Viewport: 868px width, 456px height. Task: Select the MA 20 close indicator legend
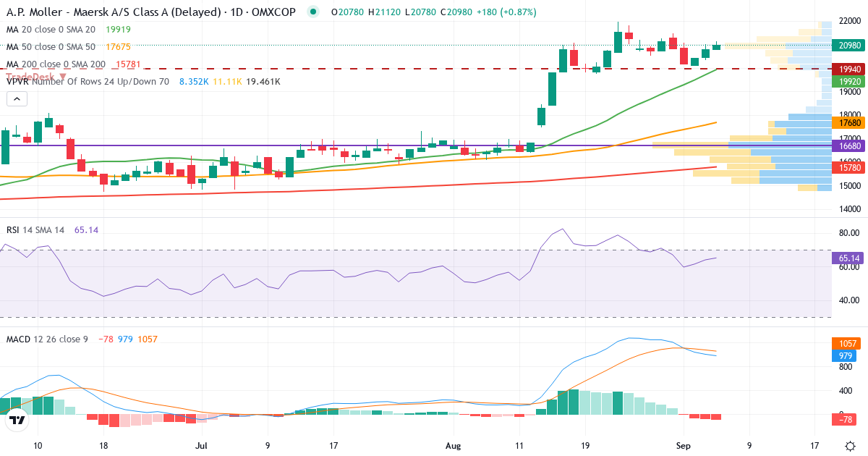[51, 30]
